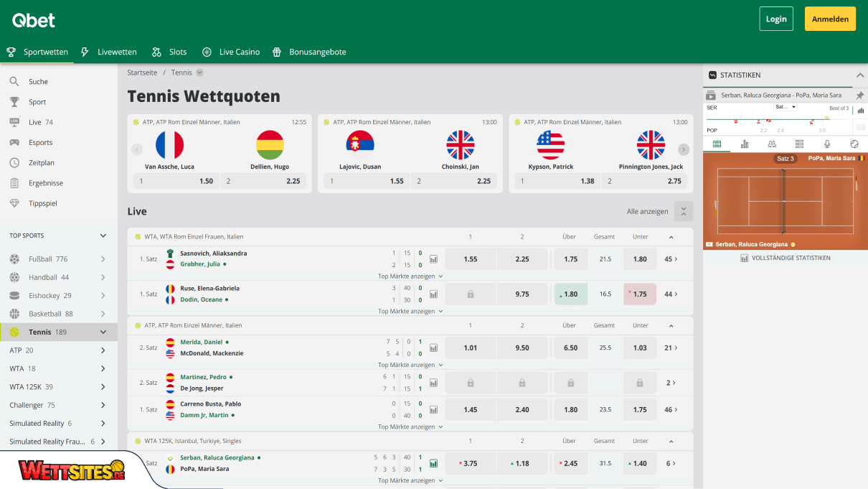
Task: Select Über 6.50 odds in Merida match
Action: (571, 348)
